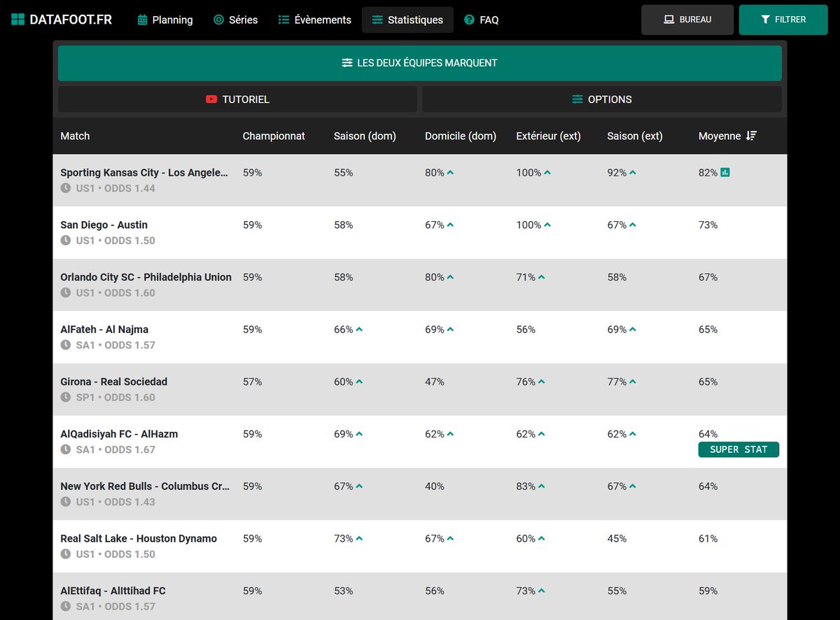Open the Statistiques tab

coord(407,20)
